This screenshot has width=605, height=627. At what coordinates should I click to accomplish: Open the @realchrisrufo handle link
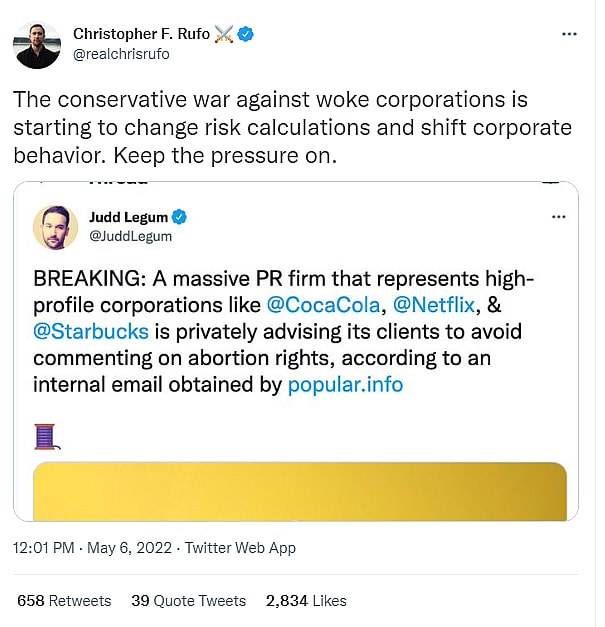coord(121,54)
